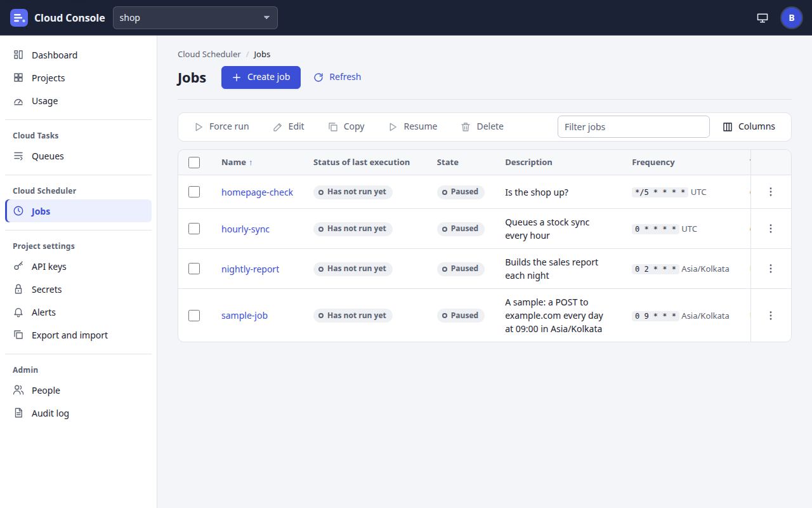This screenshot has height=508, width=812.
Task: Click 'Is the shop up?' description
Action: tap(537, 192)
